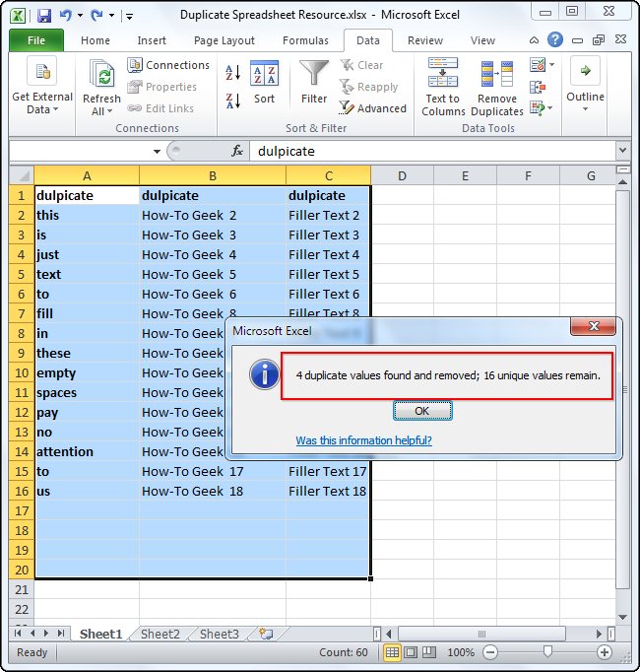Switch to Normal view in status bar
The height and width of the screenshot is (672, 640).
(x=392, y=652)
